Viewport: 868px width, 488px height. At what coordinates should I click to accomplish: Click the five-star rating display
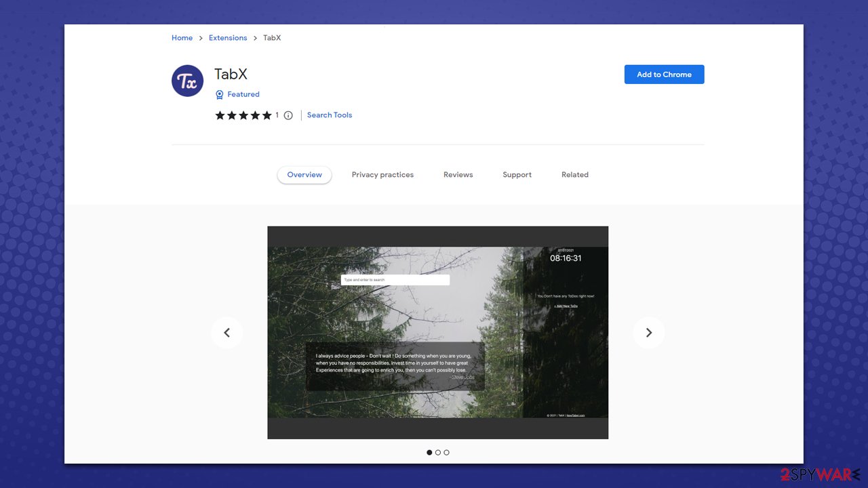pyautogui.click(x=243, y=115)
